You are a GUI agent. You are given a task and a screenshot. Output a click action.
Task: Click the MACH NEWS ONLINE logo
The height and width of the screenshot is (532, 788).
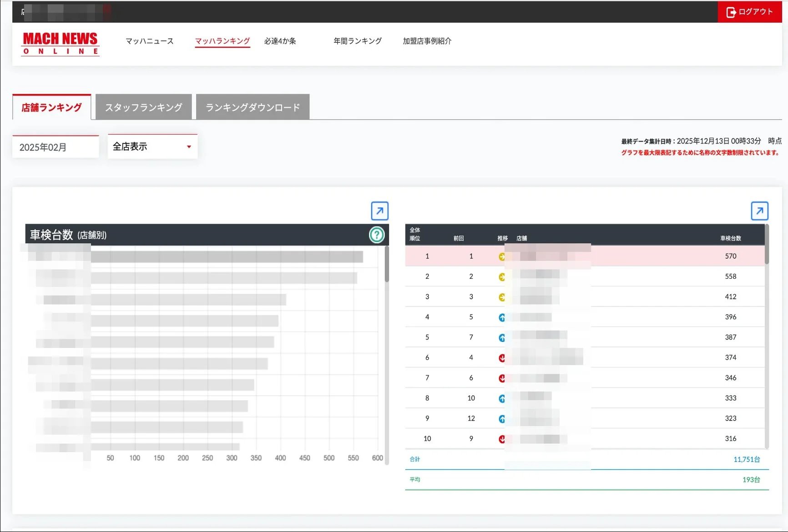tap(61, 44)
